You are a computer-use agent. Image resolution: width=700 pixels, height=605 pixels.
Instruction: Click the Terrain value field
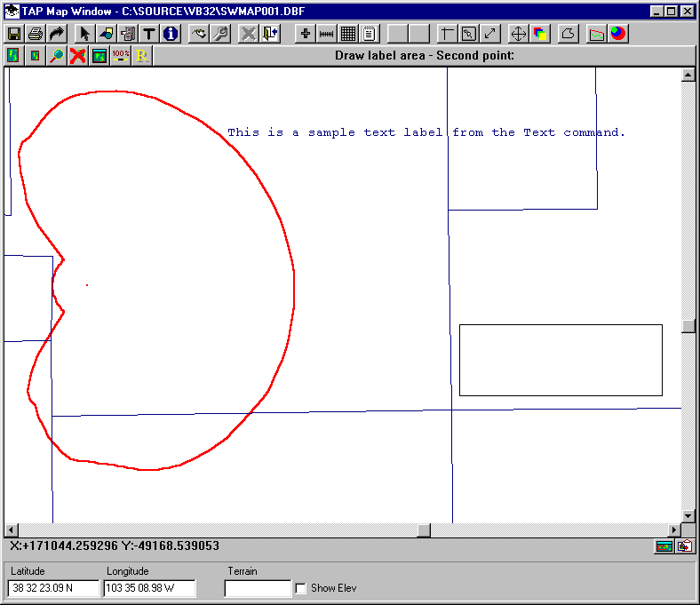click(x=258, y=588)
